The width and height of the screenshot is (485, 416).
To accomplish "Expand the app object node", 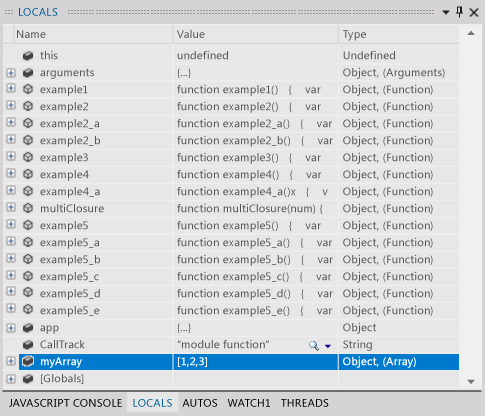I will [x=11, y=328].
